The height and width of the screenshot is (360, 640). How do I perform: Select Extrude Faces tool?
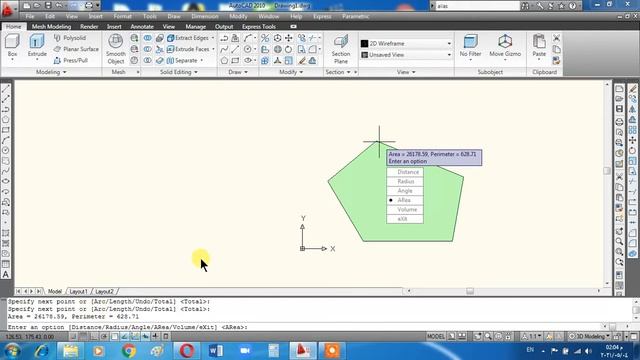tap(188, 49)
